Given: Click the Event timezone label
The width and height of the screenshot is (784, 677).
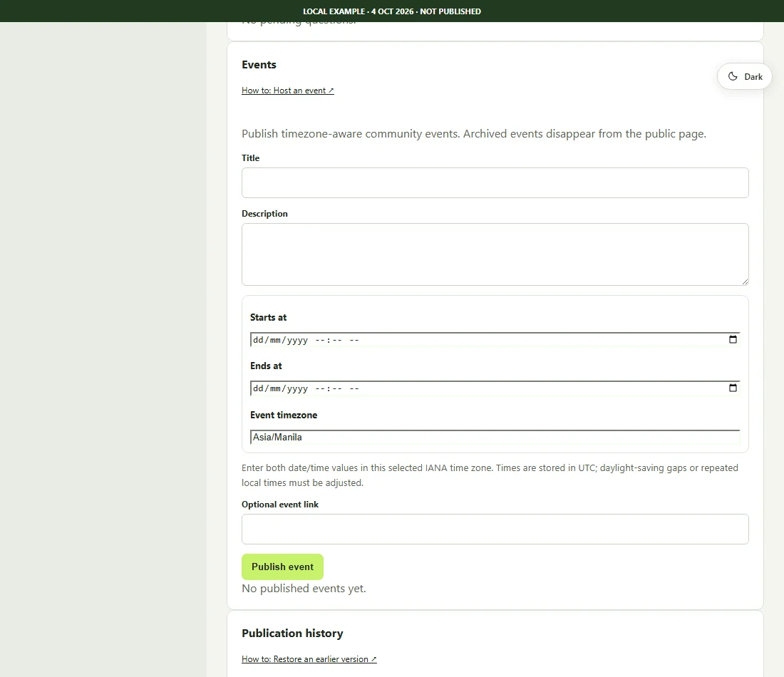Looking at the screenshot, I should (x=284, y=415).
